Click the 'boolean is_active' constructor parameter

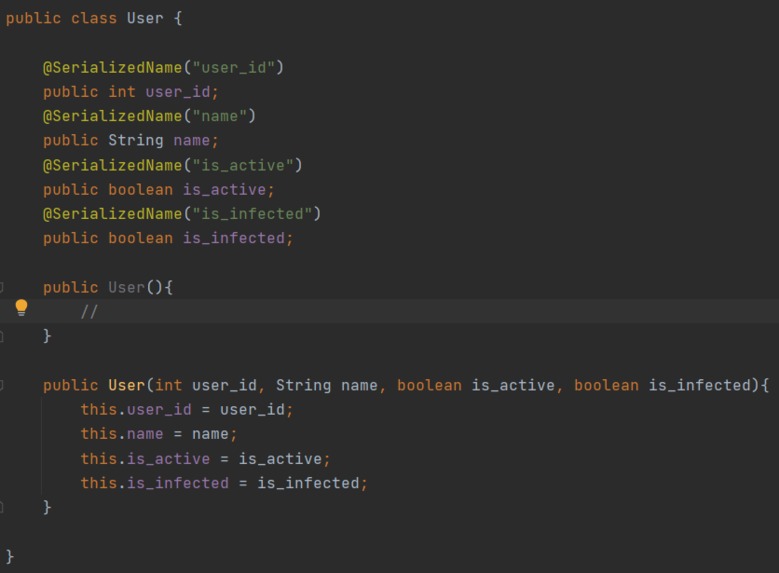pos(476,385)
